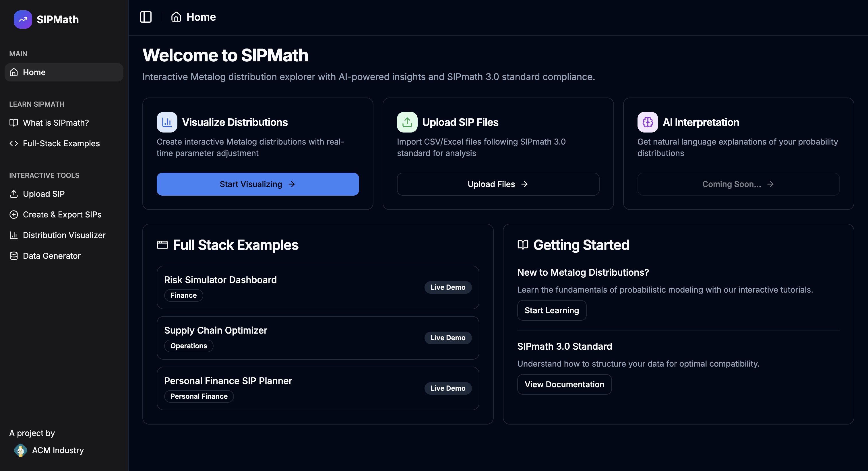Click the SIPMath logo icon
Viewport: 868px width, 471px height.
pyautogui.click(x=23, y=20)
